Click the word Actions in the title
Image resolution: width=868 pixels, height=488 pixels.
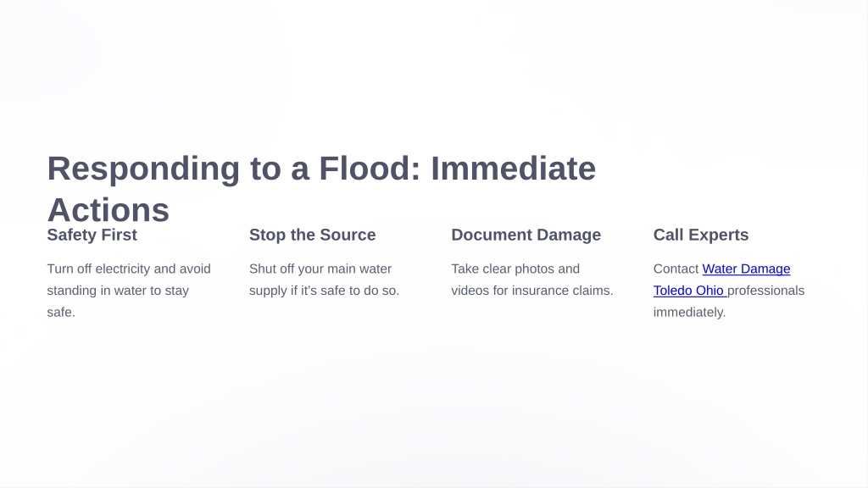108,210
